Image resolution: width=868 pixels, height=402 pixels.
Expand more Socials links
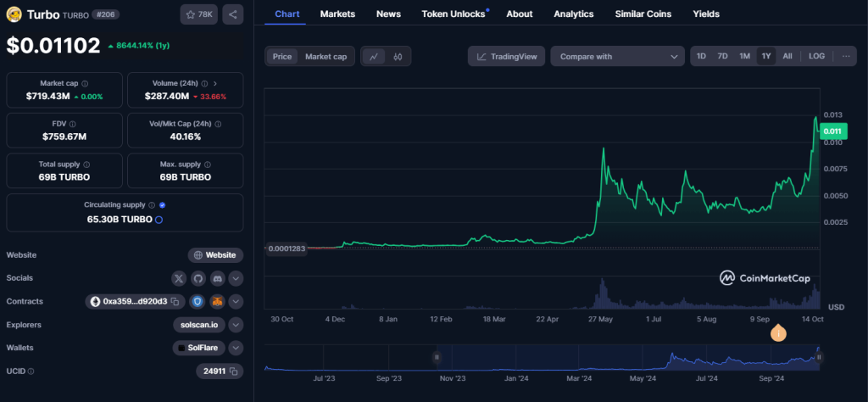[236, 278]
